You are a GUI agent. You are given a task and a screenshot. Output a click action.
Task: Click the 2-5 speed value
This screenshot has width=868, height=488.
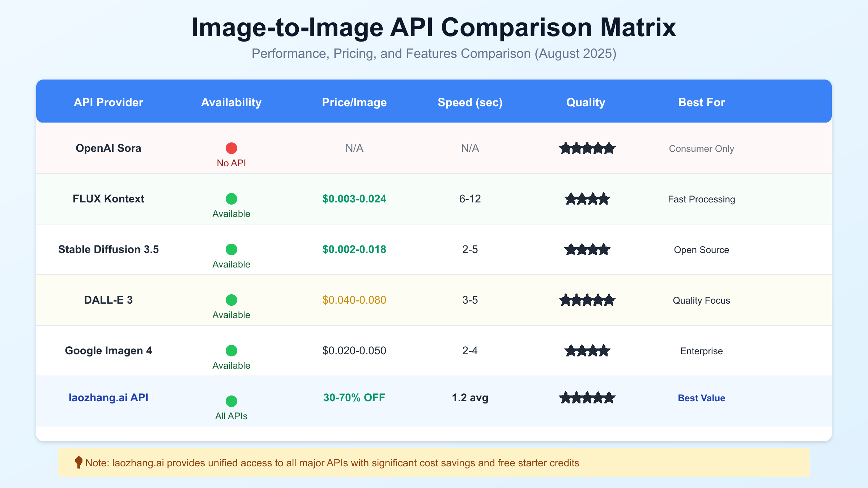click(470, 249)
